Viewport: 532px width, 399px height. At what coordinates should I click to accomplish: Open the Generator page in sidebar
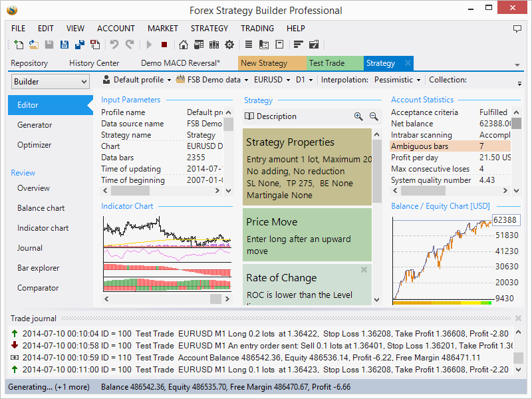point(35,125)
